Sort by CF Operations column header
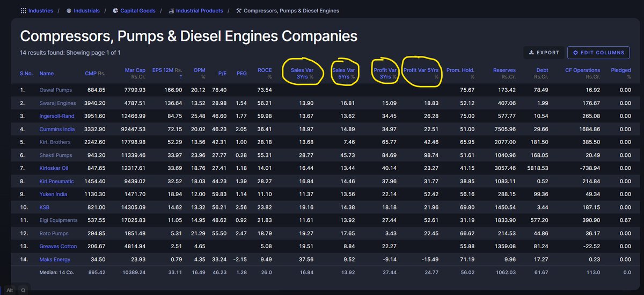 583,74
